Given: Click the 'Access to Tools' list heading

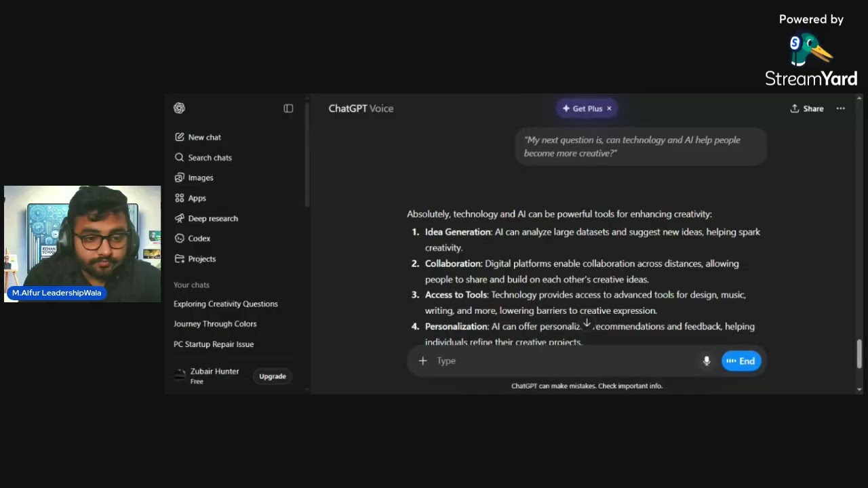Looking at the screenshot, I should (x=456, y=295).
